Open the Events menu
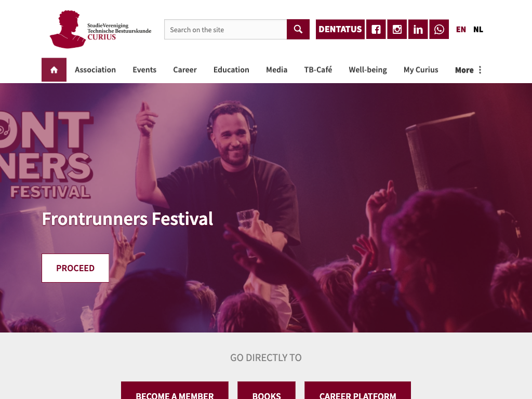The height and width of the screenshot is (399, 532). coord(144,70)
